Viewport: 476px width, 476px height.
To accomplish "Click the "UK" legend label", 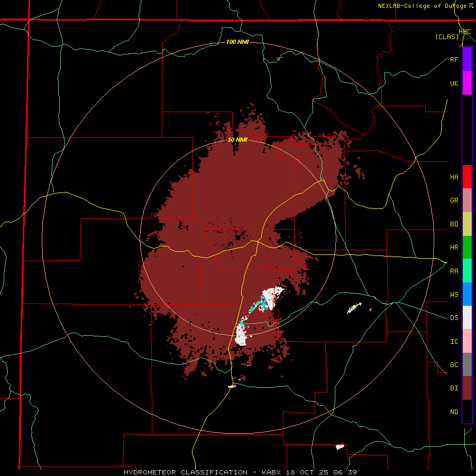I will (x=454, y=83).
